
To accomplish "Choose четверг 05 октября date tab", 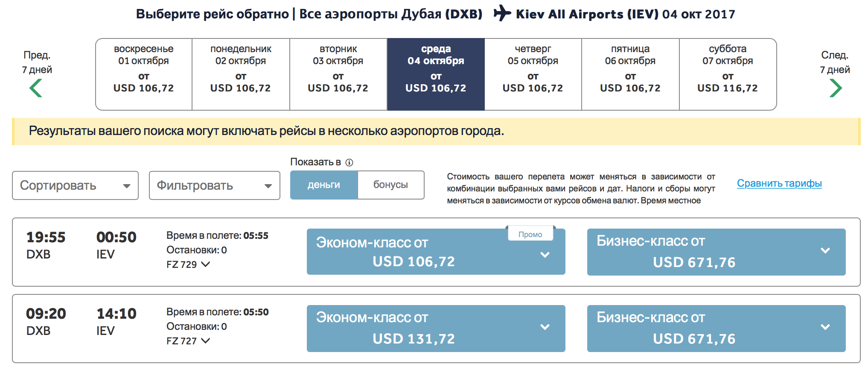I will pos(533,74).
